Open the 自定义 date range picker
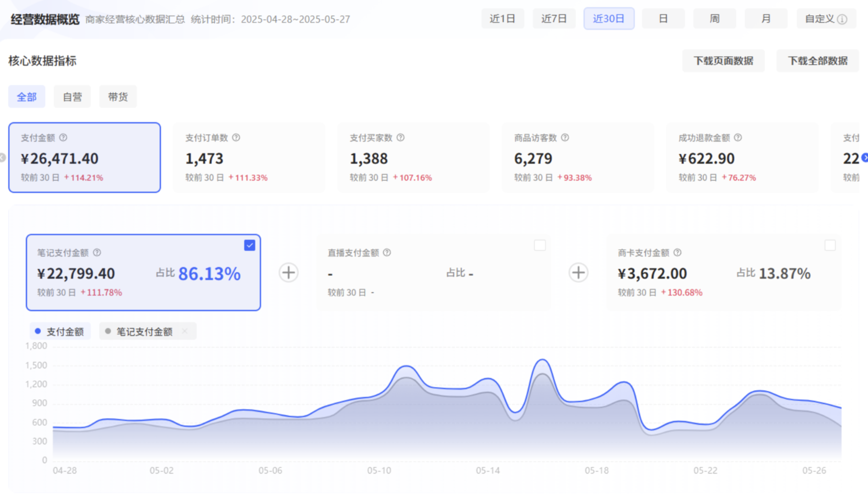The height and width of the screenshot is (496, 868). (x=825, y=19)
